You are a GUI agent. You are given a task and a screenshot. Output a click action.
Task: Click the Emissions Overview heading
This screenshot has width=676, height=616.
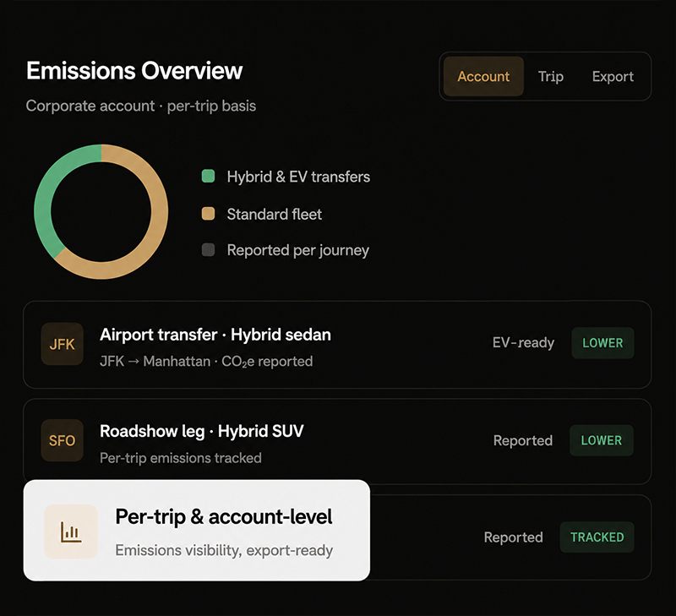pos(134,71)
